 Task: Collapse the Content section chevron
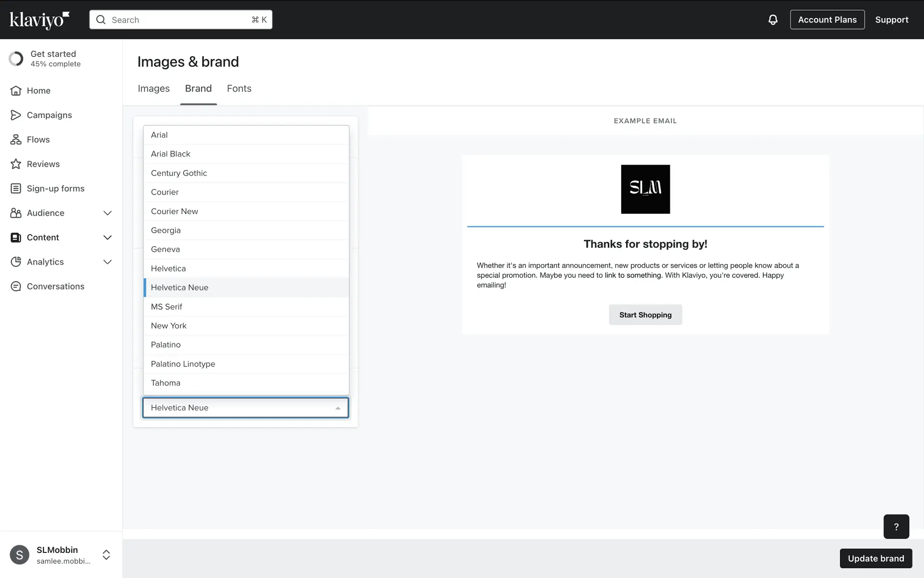coord(107,237)
